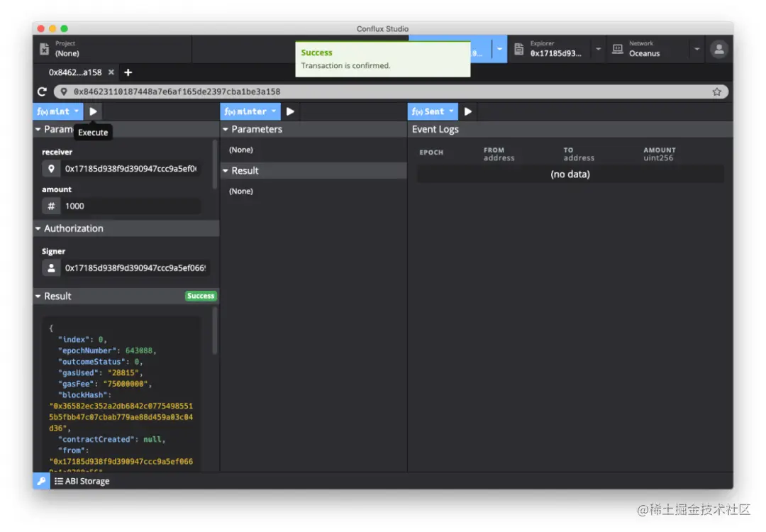Image resolution: width=766 pixels, height=532 pixels.
Task: Click the FROM address column header
Action: click(x=499, y=154)
